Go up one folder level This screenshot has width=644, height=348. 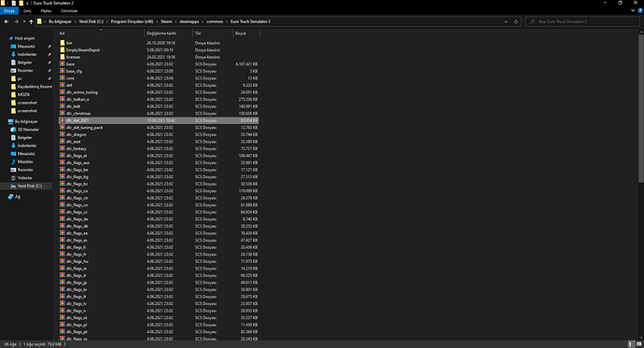[31, 21]
